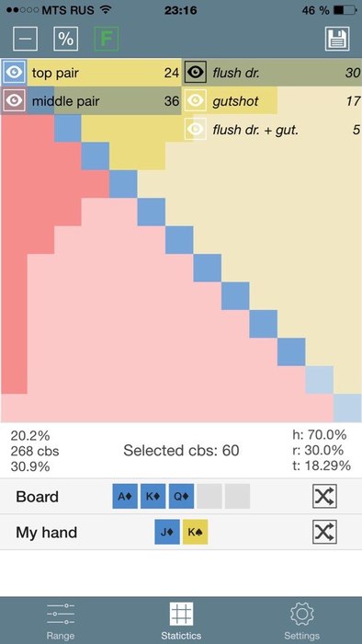Shuffle the My hand cards
The image size is (362, 644).
coord(324,532)
